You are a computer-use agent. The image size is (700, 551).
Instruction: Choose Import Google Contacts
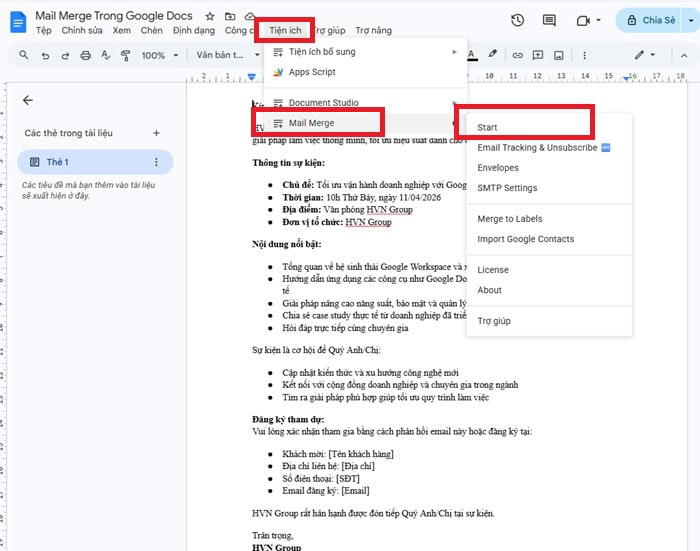click(549, 239)
